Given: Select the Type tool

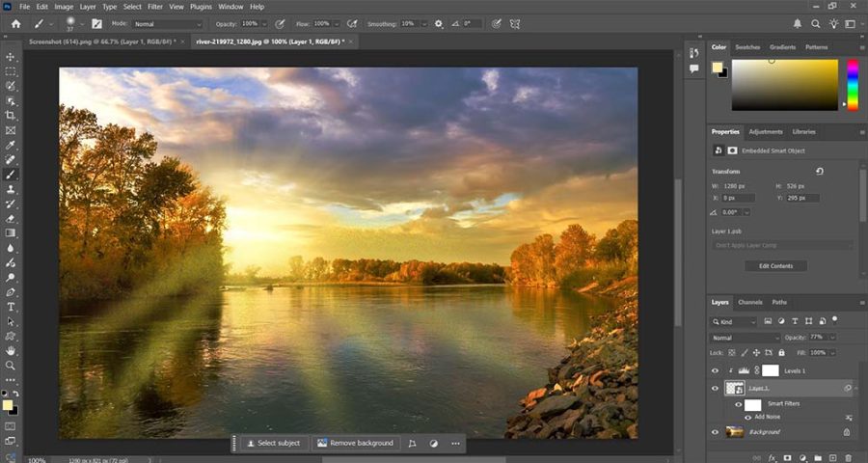Looking at the screenshot, I should point(11,307).
